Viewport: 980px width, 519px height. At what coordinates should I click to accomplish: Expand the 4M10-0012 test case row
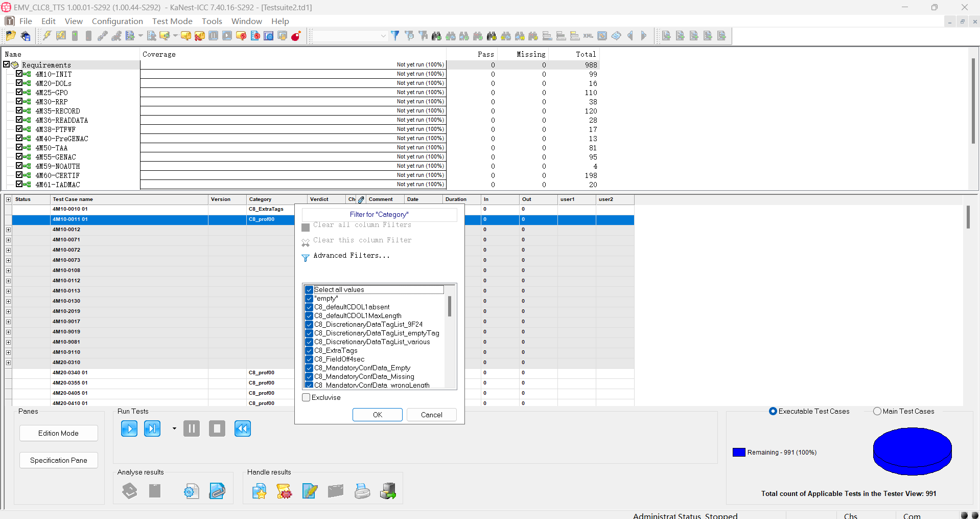click(x=9, y=230)
